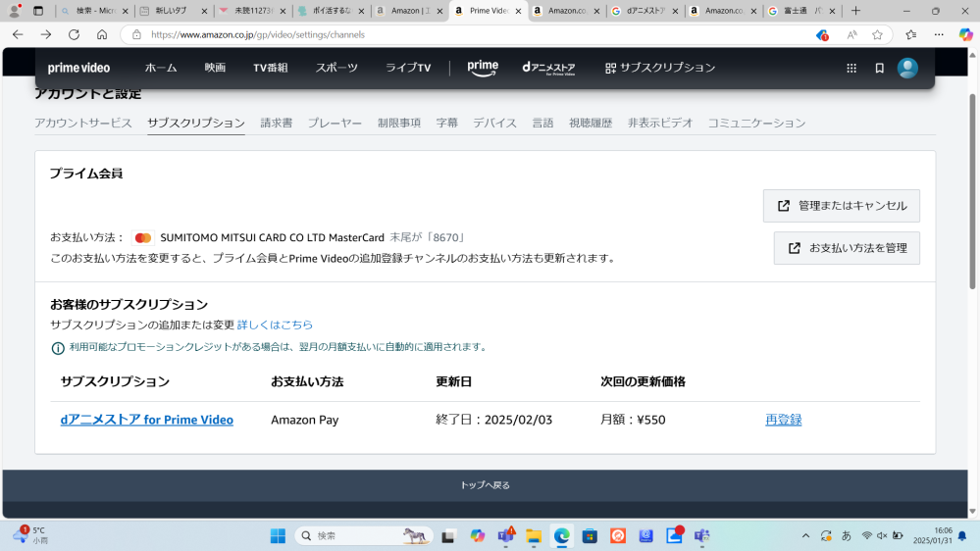This screenshot has width=980, height=551.
Task: Open ライブTV in Prime Video nav
Action: [x=408, y=68]
